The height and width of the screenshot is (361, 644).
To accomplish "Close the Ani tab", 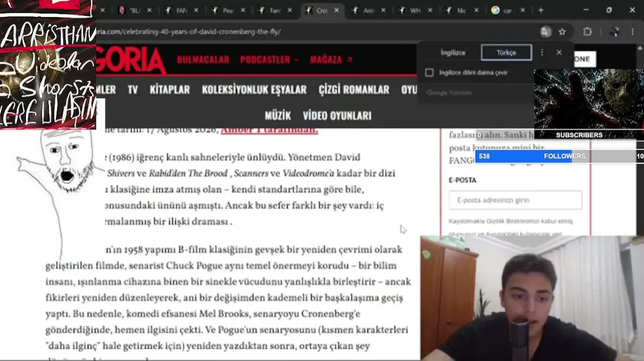I will [383, 10].
